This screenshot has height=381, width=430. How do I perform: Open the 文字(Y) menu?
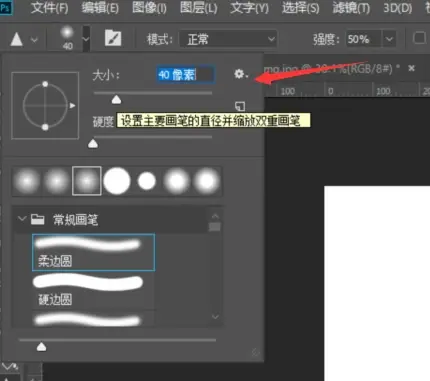(x=250, y=8)
